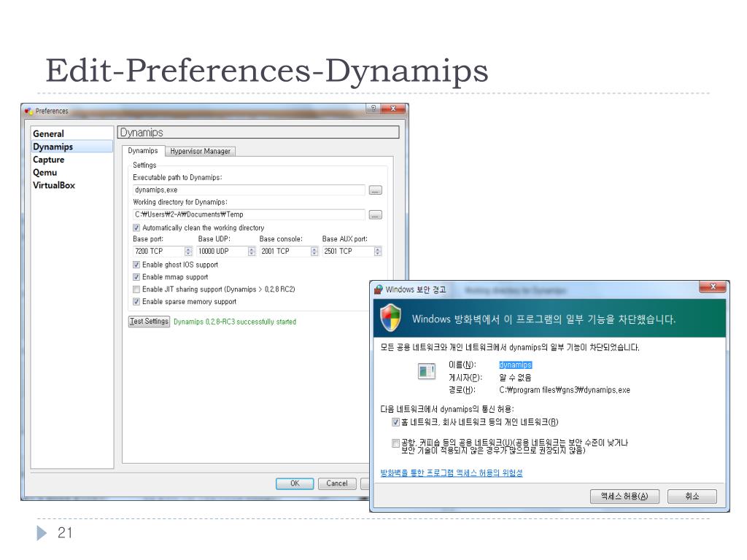Click the slide 21 arrow marker
Image resolution: width=747 pixels, height=560 pixels.
click(x=42, y=533)
